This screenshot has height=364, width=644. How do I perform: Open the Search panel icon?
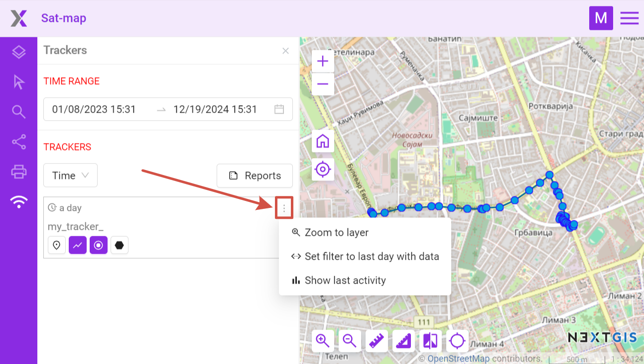[x=19, y=112]
